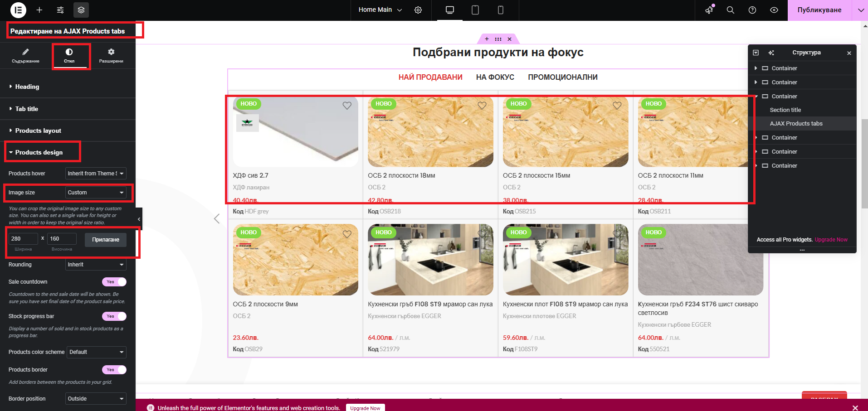The image size is (868, 411).
Task: Toggle the Products border switch
Action: (114, 370)
